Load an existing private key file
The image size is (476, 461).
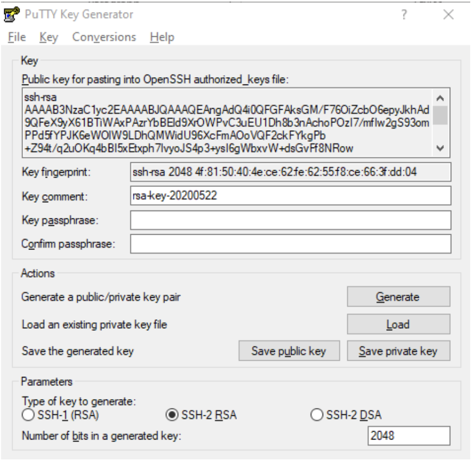pos(398,324)
